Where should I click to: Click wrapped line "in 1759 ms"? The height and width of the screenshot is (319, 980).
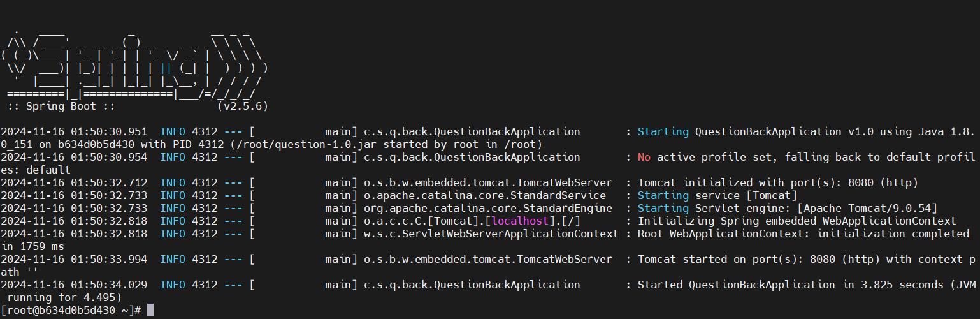click(32, 247)
